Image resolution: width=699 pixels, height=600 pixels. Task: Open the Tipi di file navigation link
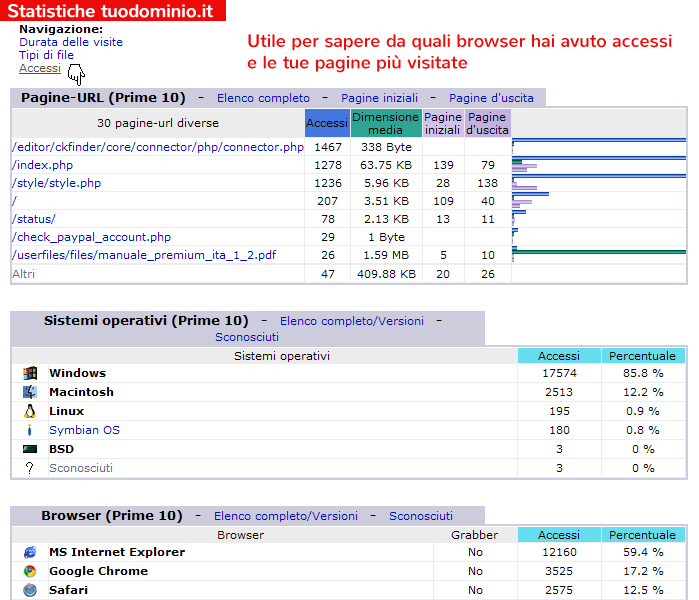[x=46, y=55]
